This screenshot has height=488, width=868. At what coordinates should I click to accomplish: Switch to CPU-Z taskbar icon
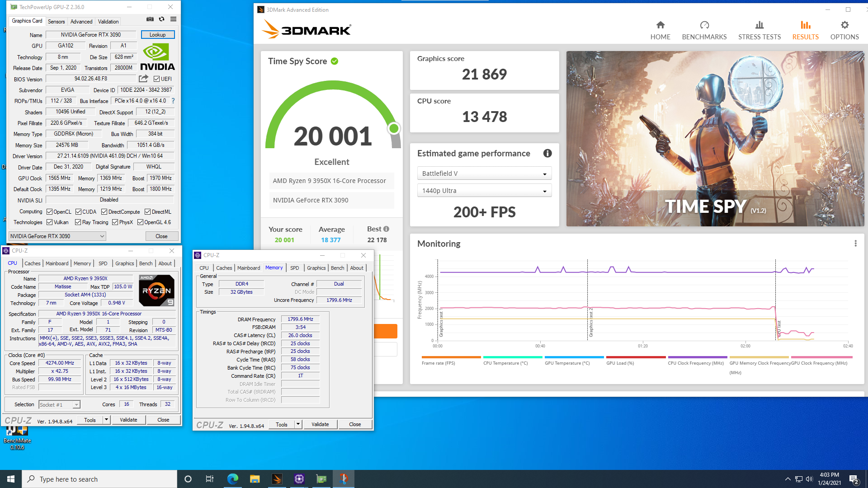(x=299, y=479)
